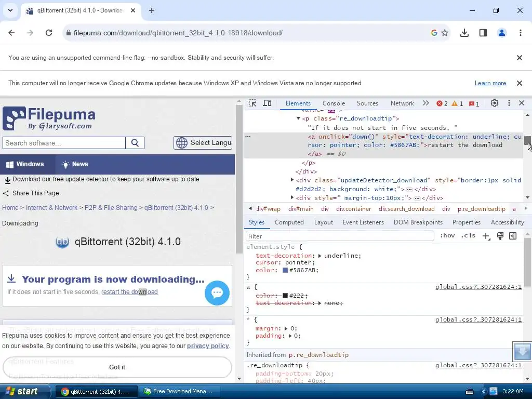This screenshot has height=399, width=532.
Task: Add a new style rule with plus icon
Action: click(x=486, y=236)
